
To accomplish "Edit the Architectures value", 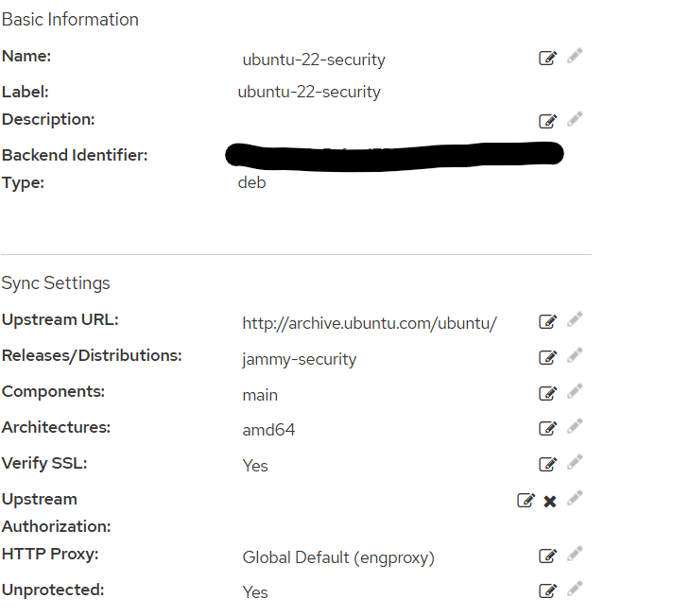I will click(547, 429).
